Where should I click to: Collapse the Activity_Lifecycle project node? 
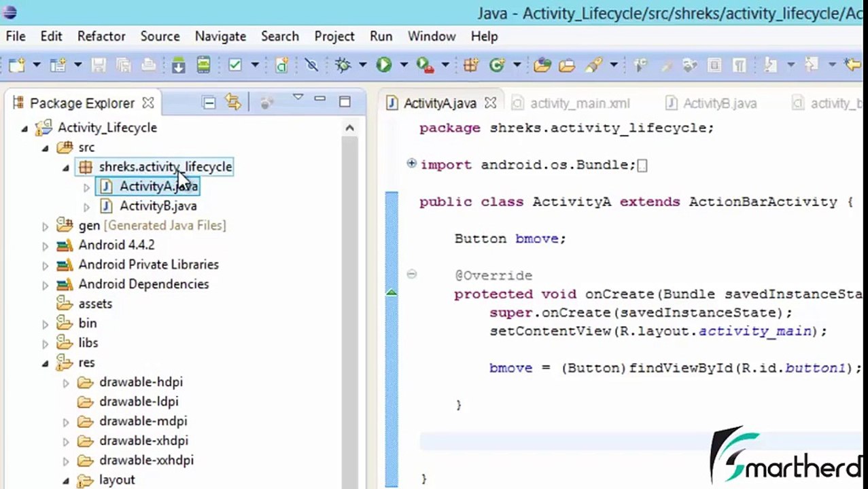click(24, 128)
